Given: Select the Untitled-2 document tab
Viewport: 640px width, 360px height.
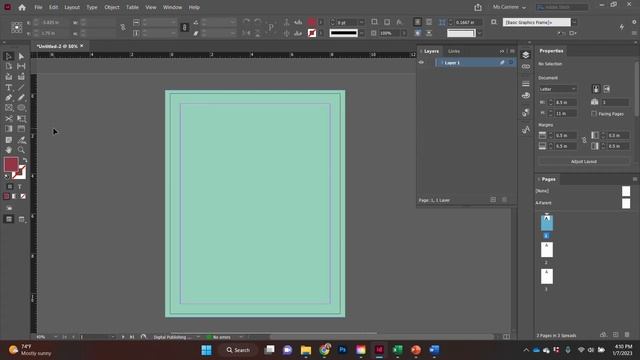Looking at the screenshot, I should click(x=57, y=46).
